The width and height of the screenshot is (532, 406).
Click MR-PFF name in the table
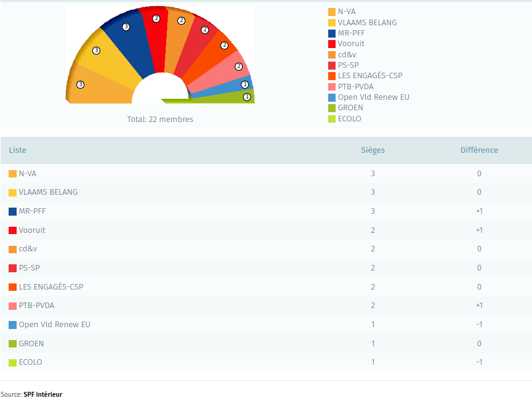tap(32, 211)
